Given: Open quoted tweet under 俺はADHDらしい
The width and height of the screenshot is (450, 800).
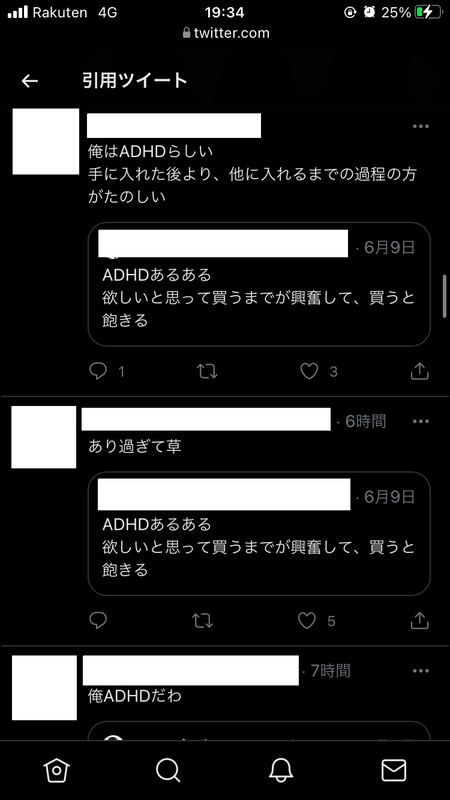Looking at the screenshot, I should [x=259, y=284].
